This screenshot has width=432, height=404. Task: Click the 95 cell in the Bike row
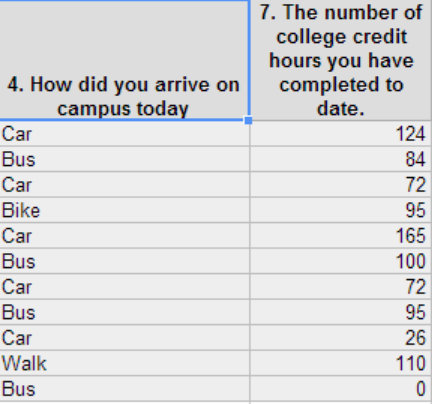point(341,210)
